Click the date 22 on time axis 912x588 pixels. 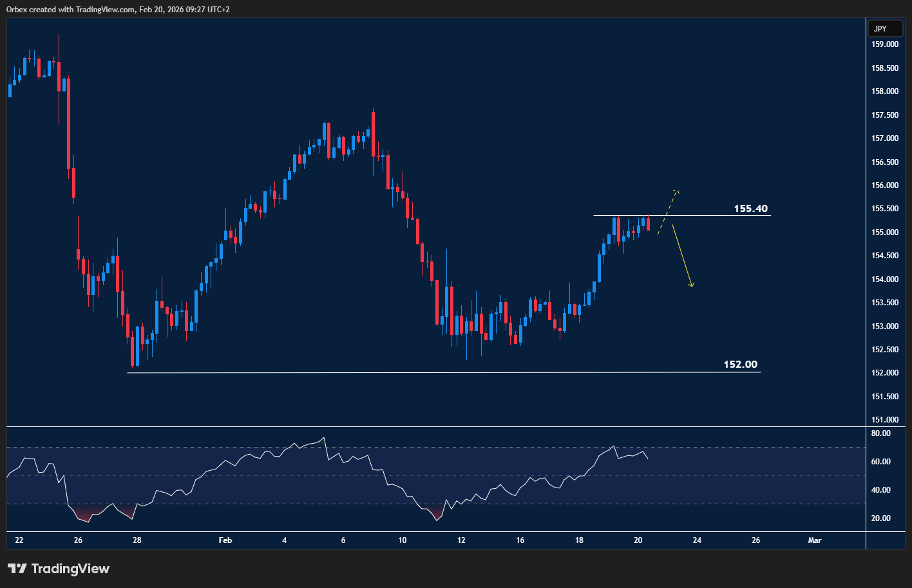pos(19,540)
